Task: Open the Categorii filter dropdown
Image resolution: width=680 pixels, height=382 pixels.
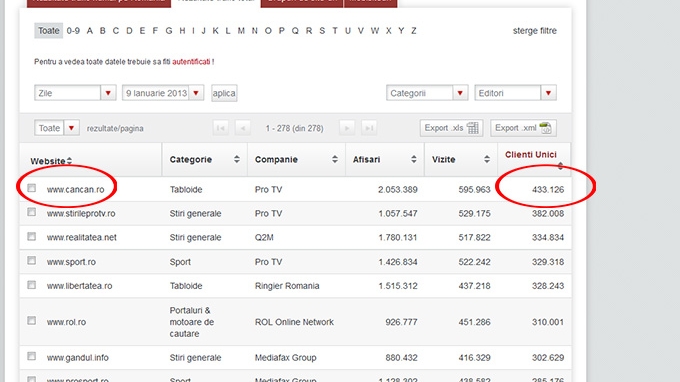Action: click(x=427, y=93)
